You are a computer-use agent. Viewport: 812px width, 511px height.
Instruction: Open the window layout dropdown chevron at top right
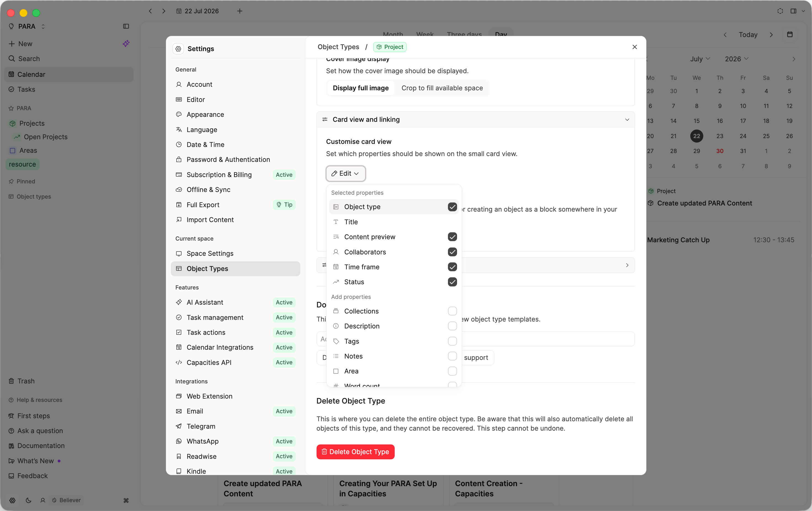coord(803,11)
